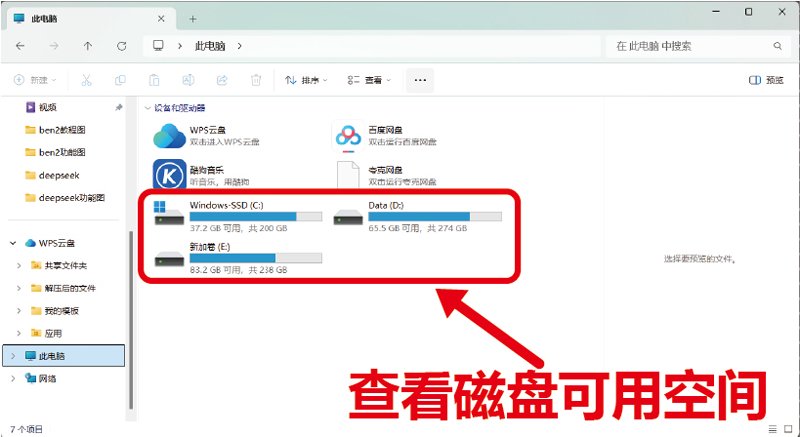The width and height of the screenshot is (800, 437).
Task: Open the 新建 new item menu
Action: click(36, 80)
